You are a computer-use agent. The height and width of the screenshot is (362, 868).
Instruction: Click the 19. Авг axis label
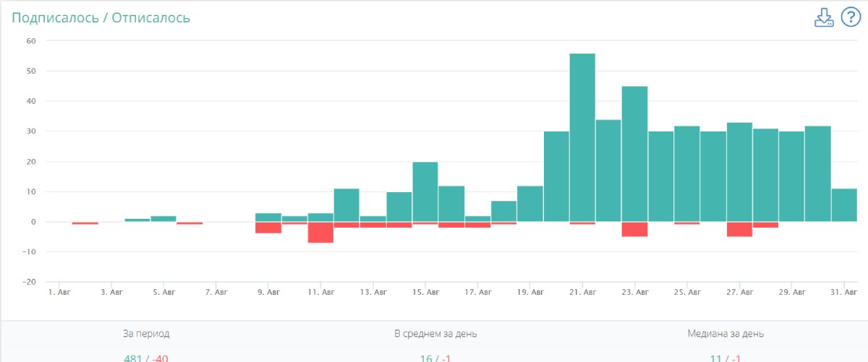(x=530, y=293)
